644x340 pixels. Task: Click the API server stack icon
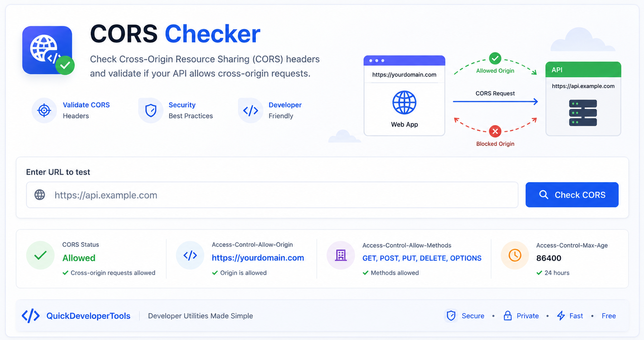[583, 113]
